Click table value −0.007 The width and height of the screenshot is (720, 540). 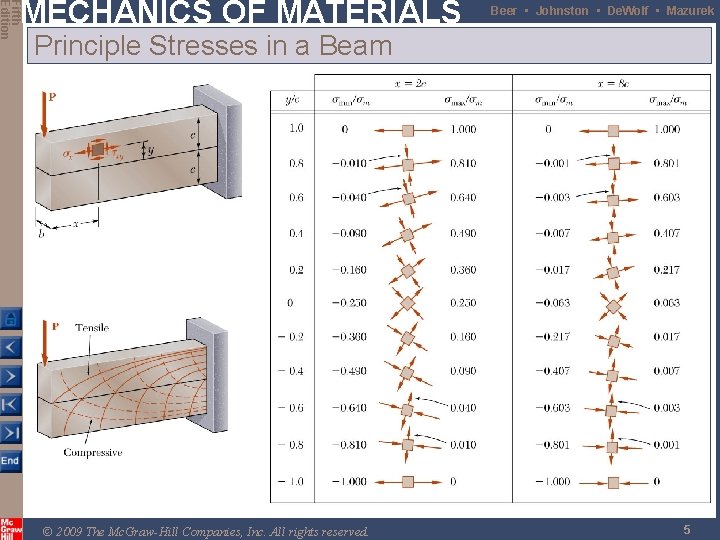553,233
